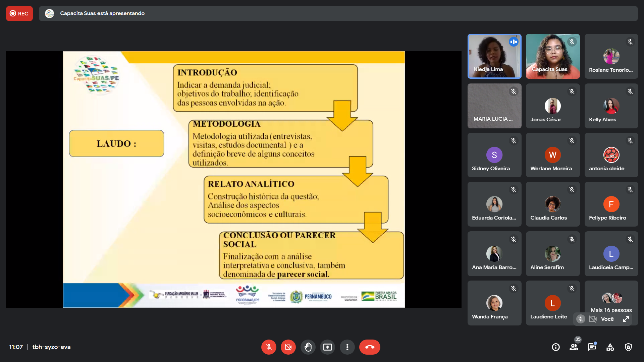Open meeting details info icon
This screenshot has height=362, width=644.
coord(556,347)
